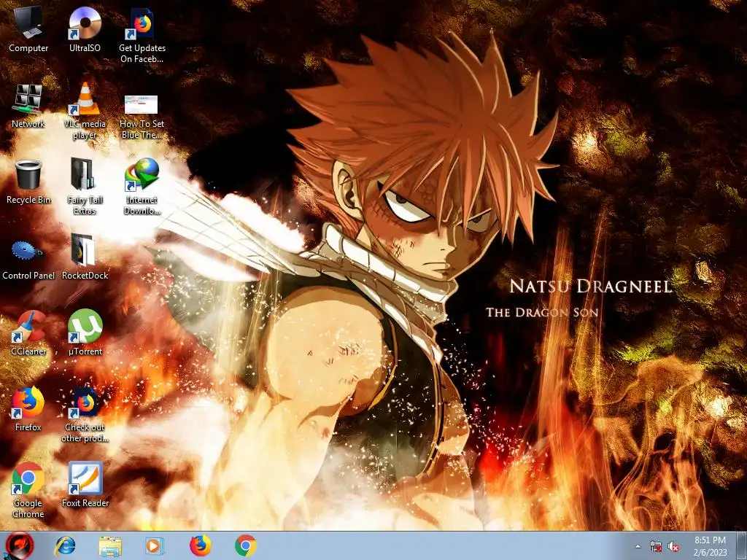Image resolution: width=747 pixels, height=560 pixels.
Task: Click the Get Updates On Facebook shortcut
Action: pos(142,34)
